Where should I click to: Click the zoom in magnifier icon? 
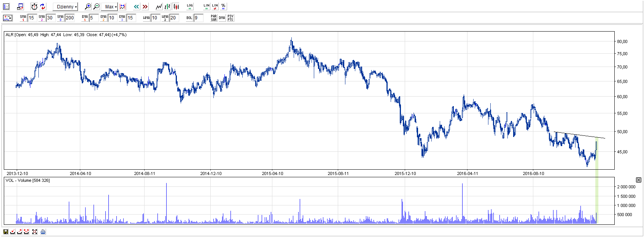[x=88, y=6]
